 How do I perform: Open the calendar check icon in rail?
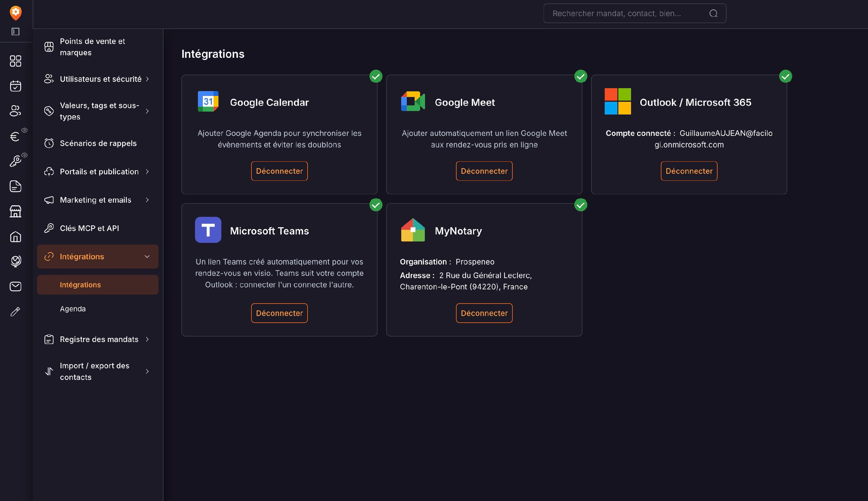(16, 86)
